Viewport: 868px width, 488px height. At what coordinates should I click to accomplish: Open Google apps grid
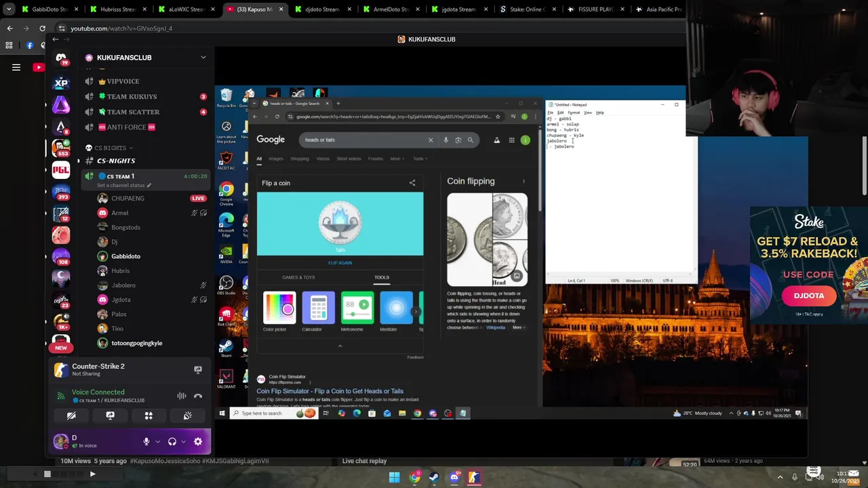coord(511,140)
